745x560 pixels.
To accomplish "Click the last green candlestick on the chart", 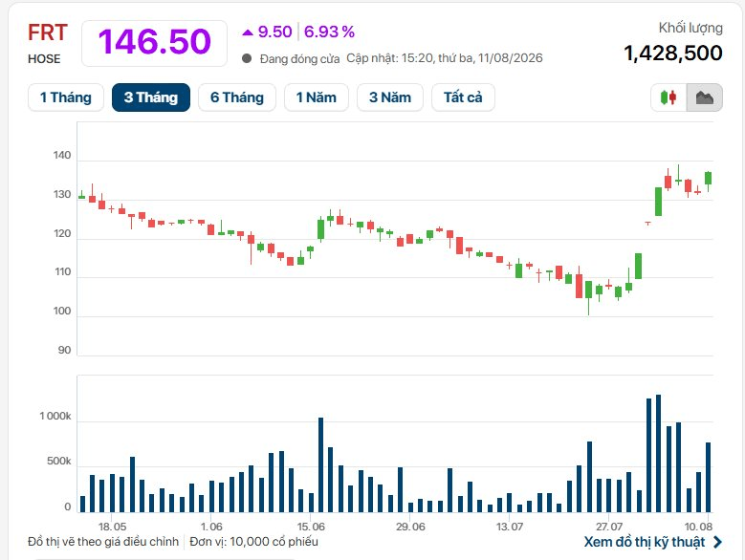I will click(x=708, y=178).
